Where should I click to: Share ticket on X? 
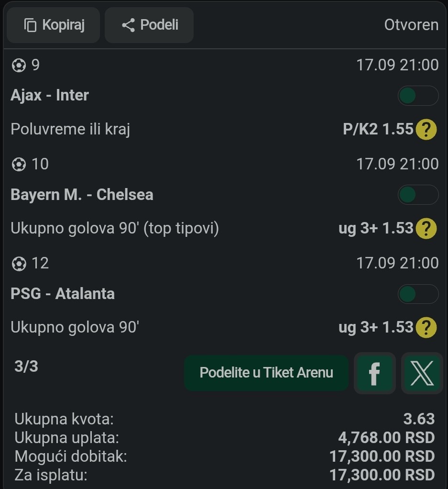pos(422,373)
